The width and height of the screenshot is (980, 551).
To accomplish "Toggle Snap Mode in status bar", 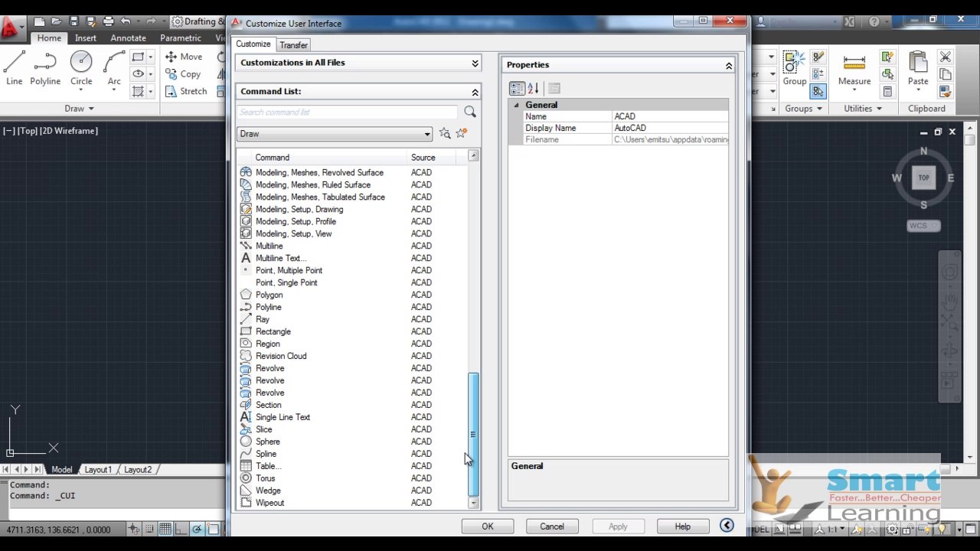I will coord(150,529).
